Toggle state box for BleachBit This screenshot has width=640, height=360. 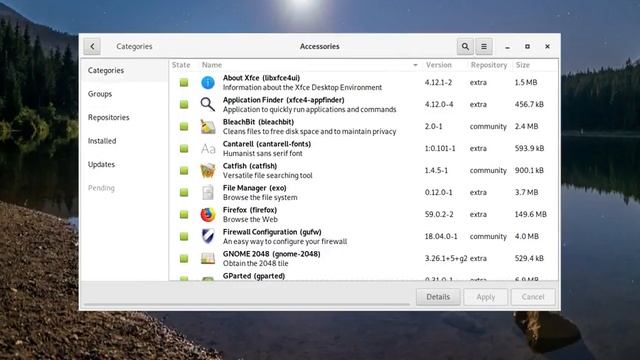point(184,127)
